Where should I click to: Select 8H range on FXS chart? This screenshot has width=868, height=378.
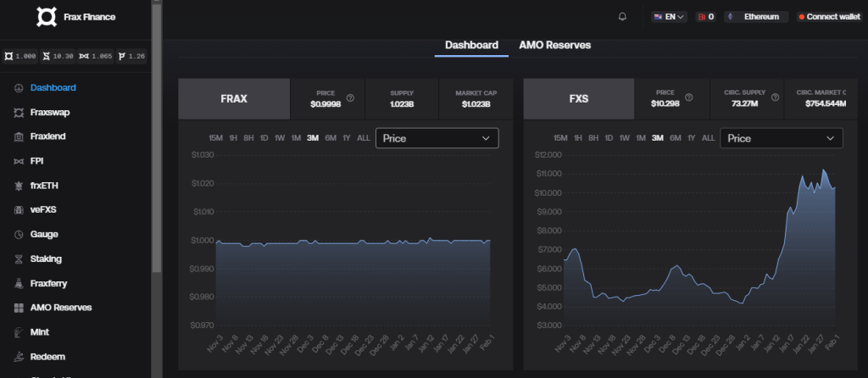point(593,138)
